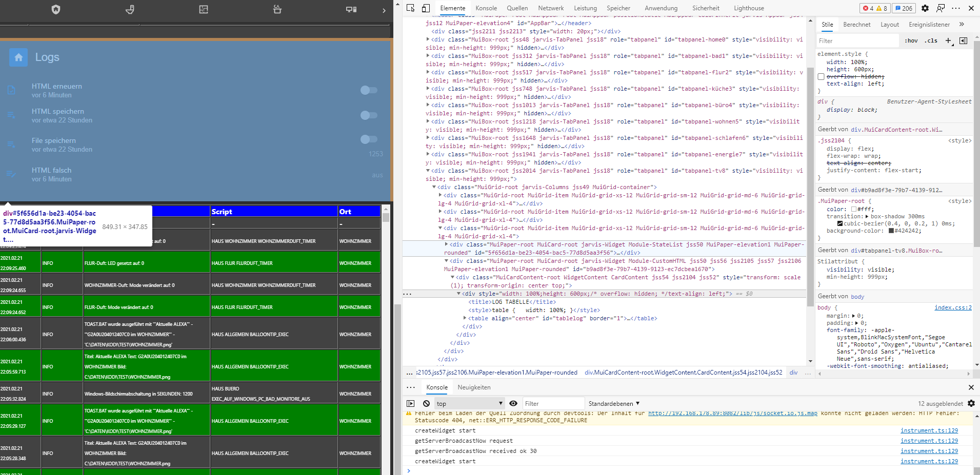Open the cubic-bezier easing editor swatch
Viewport: 980px width, 475px height.
(840, 223)
